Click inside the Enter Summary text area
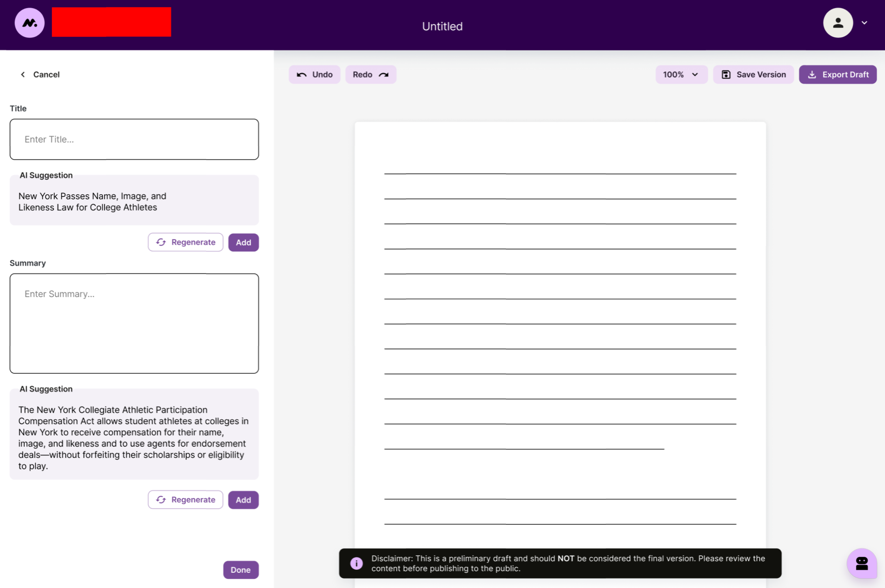The image size is (885, 588). click(134, 323)
